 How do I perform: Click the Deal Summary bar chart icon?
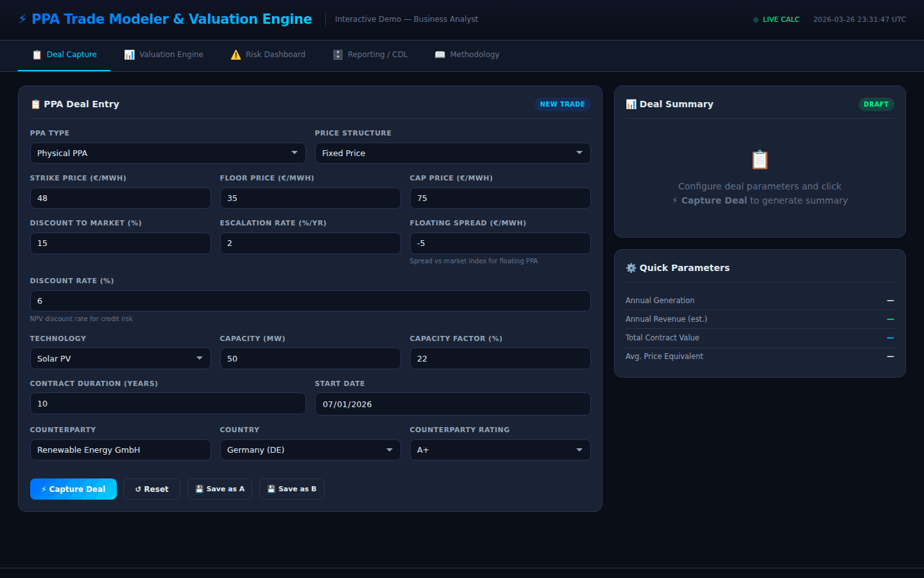coord(631,103)
